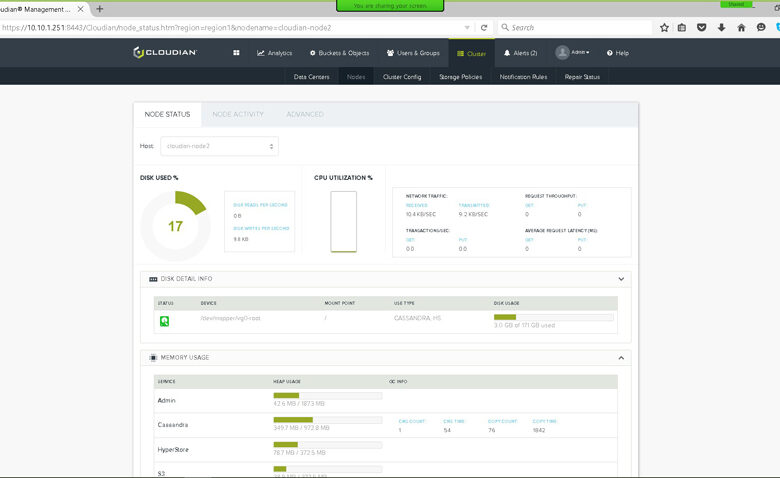Click the browser URL address bar

click(231, 28)
